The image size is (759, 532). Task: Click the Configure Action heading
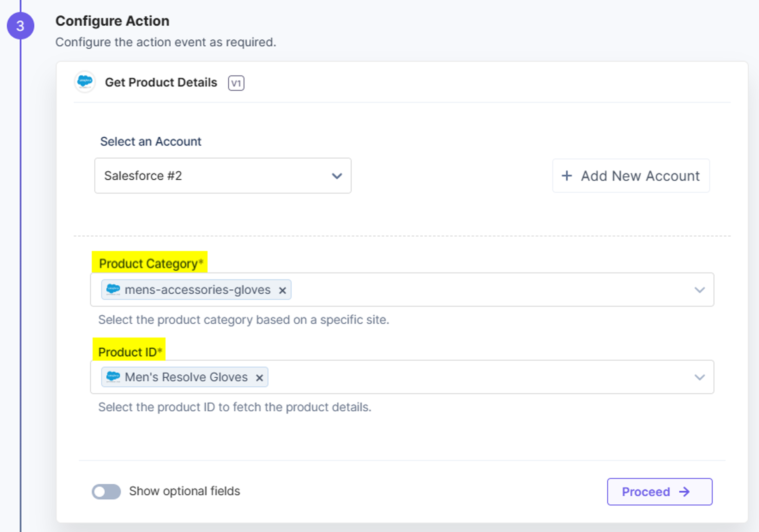pyautogui.click(x=112, y=21)
